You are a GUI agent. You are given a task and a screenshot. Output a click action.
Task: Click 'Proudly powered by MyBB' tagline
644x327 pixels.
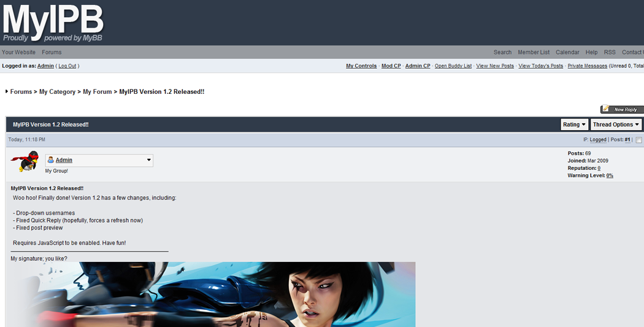click(x=53, y=38)
